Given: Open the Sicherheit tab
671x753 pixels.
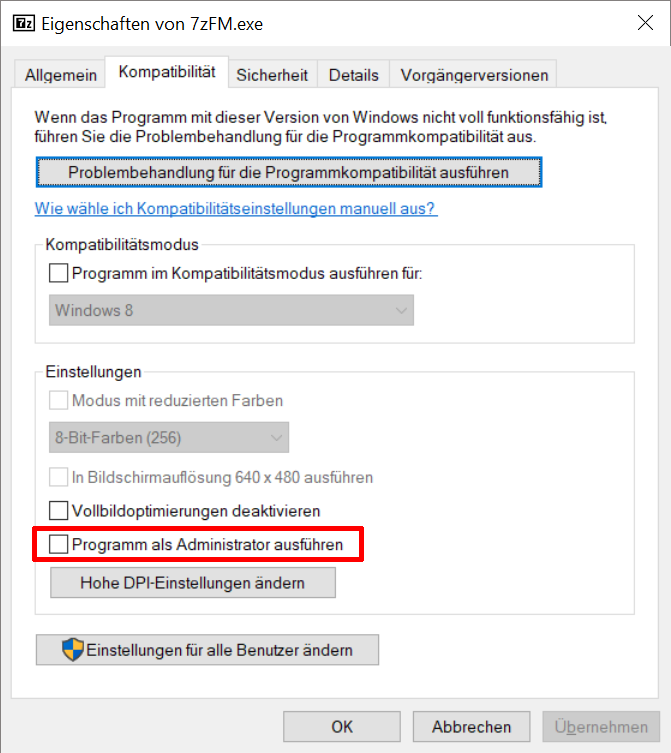Looking at the screenshot, I should pos(272,75).
